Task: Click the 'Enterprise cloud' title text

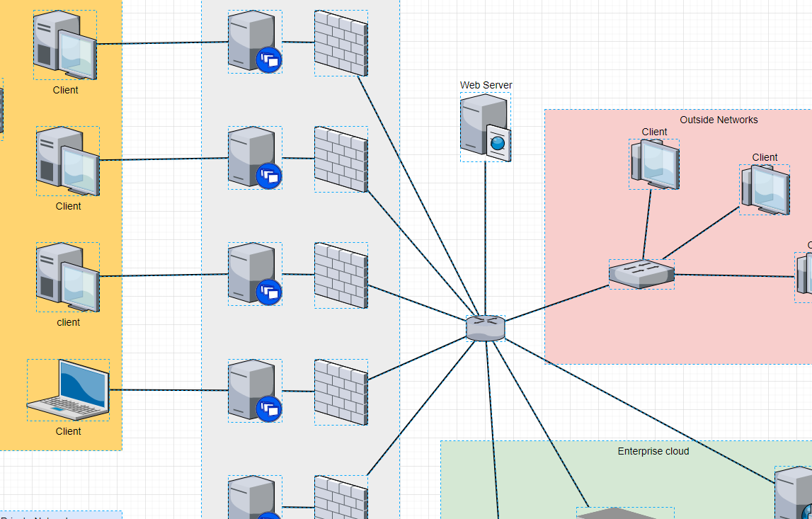Action: click(653, 451)
